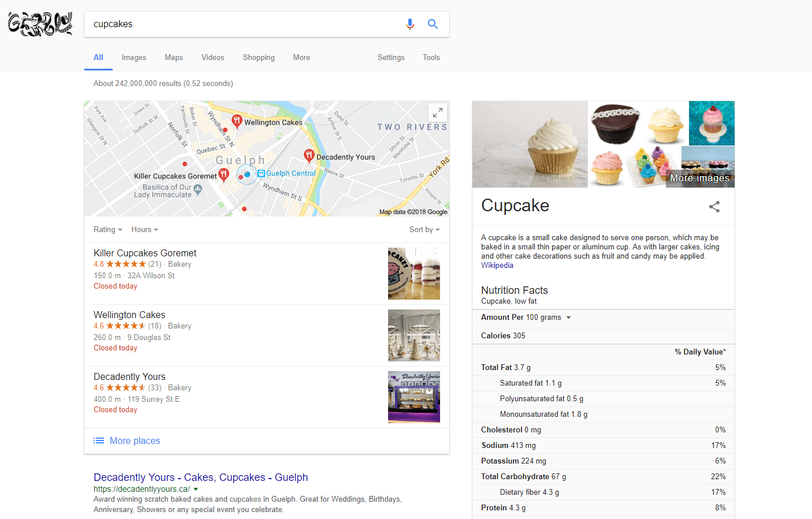Click the Wellington Cakes map pin
This screenshot has height=519, width=812.
(x=237, y=121)
